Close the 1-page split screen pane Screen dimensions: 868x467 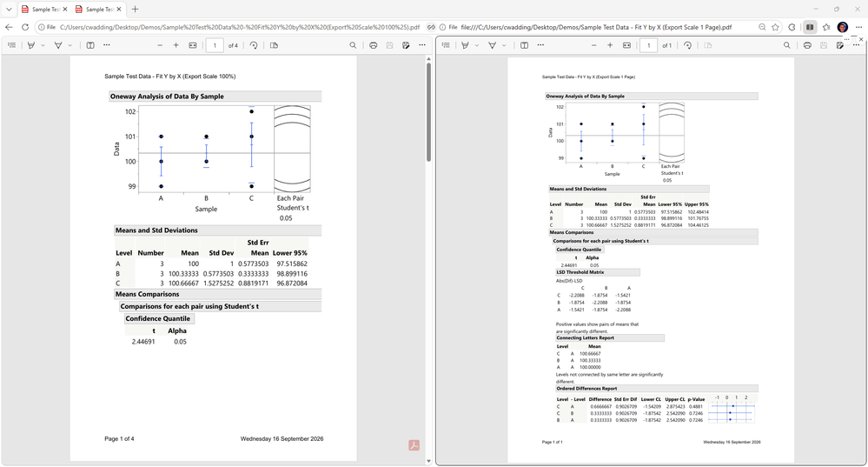[861, 39]
